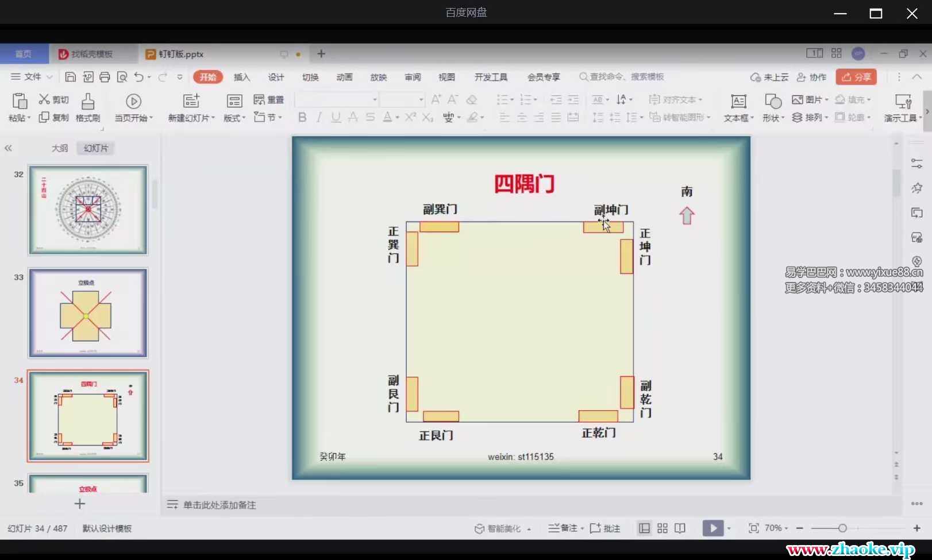932x560 pixels.
Task: Start slideshow from current page (当页开始)
Action: (133, 102)
